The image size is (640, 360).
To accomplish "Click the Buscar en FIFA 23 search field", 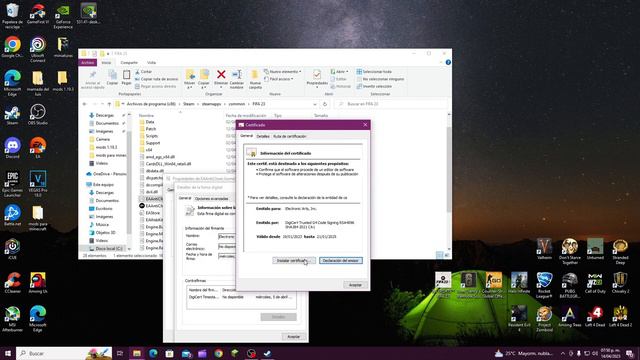I will (392, 104).
